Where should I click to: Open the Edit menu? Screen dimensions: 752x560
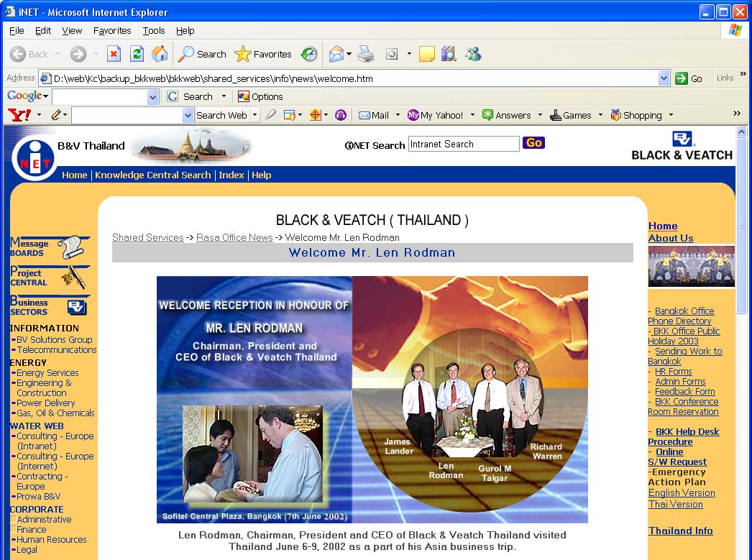43,31
